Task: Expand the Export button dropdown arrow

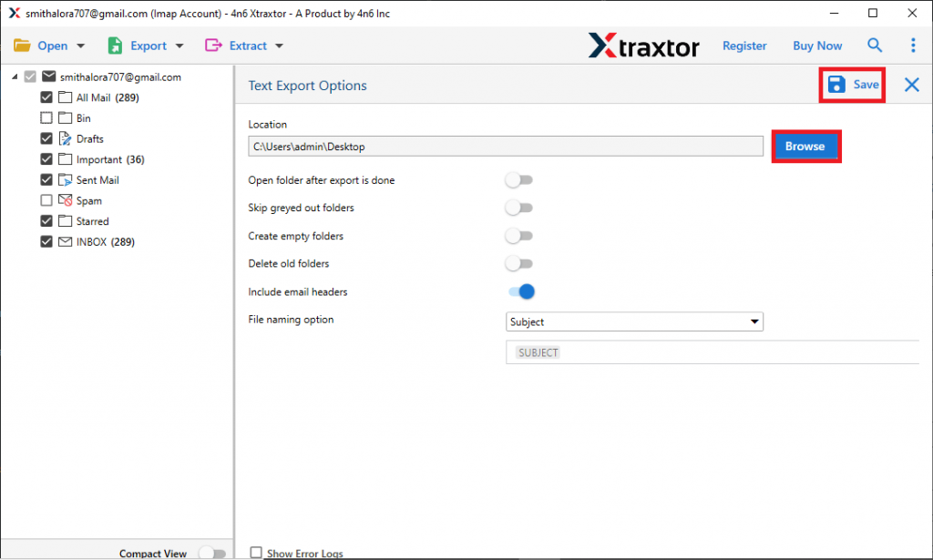Action: tap(179, 45)
